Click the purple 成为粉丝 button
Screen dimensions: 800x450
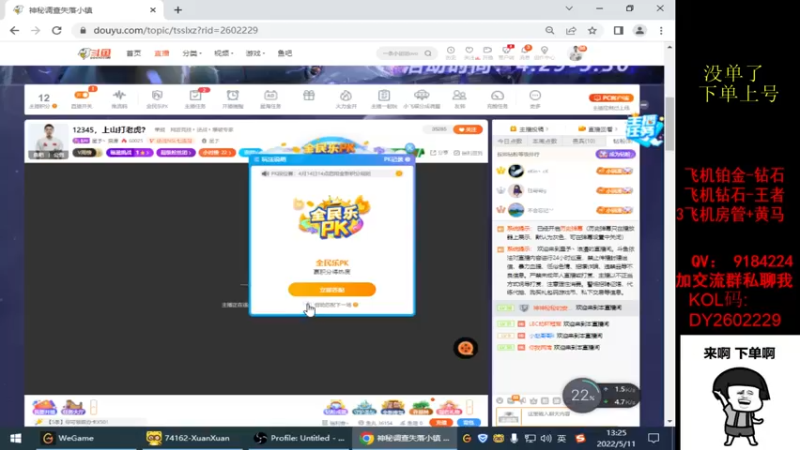(x=615, y=154)
